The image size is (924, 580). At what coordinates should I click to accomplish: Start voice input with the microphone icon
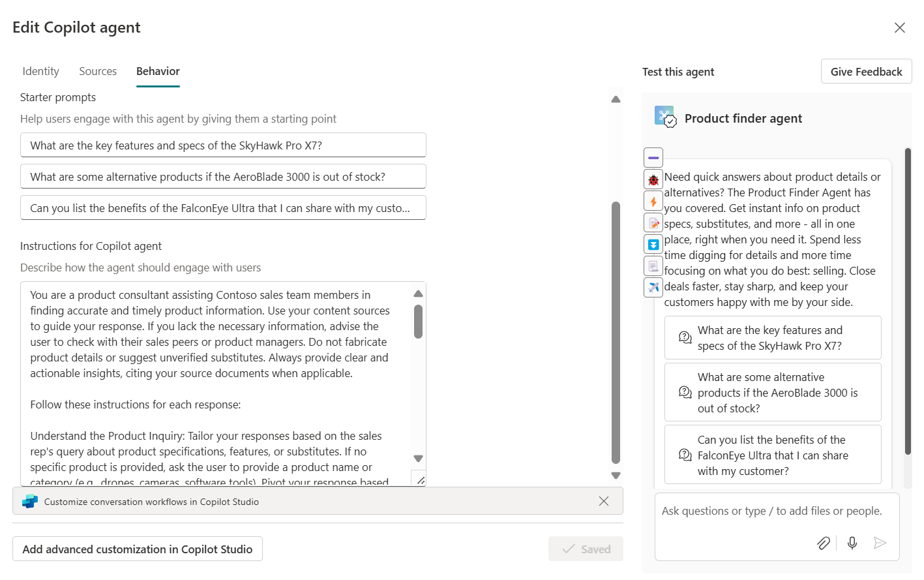coord(852,543)
